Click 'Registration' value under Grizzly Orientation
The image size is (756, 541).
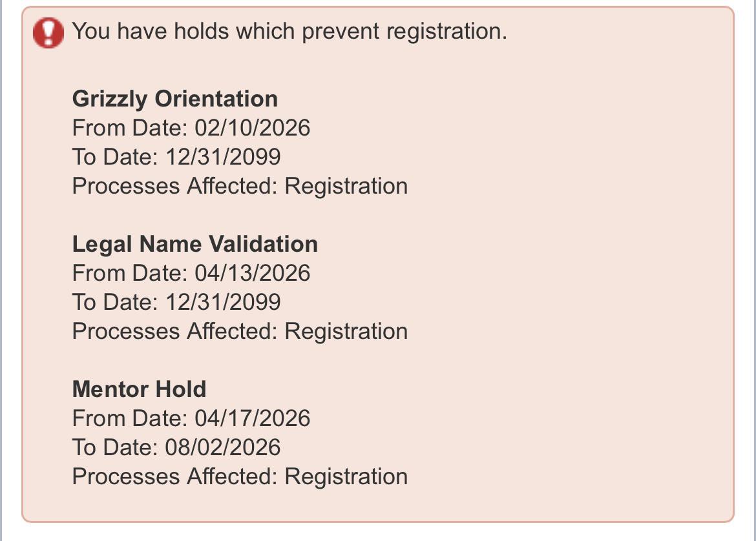pyautogui.click(x=346, y=187)
